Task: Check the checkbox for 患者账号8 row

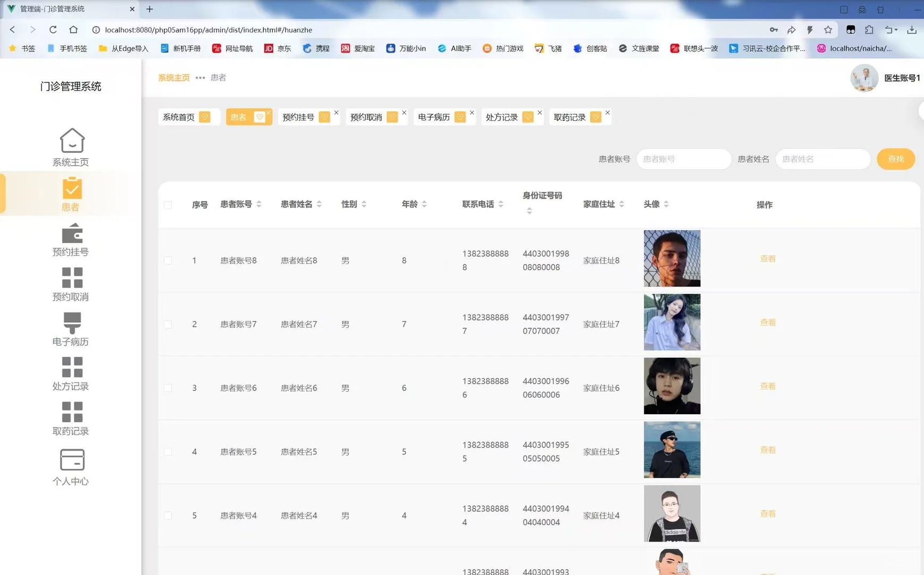Action: point(168,260)
